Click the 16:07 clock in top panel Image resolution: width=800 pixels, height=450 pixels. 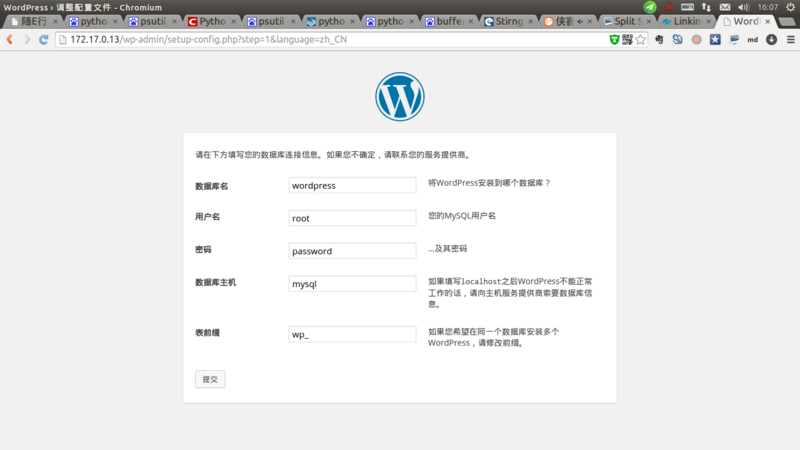pos(768,7)
